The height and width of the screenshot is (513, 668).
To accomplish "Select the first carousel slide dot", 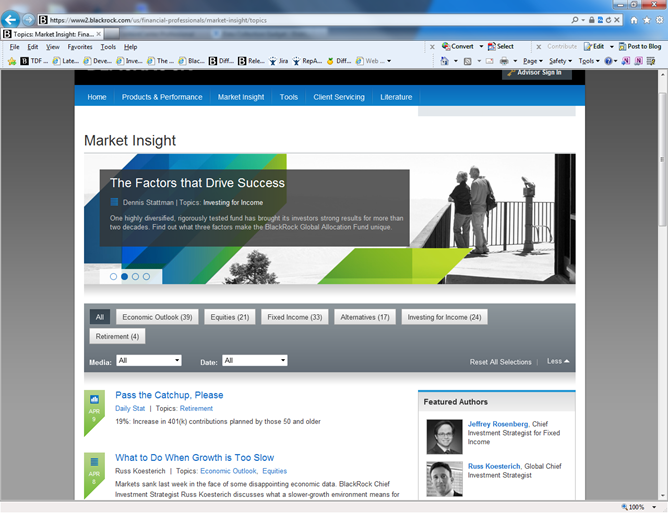I will (113, 277).
